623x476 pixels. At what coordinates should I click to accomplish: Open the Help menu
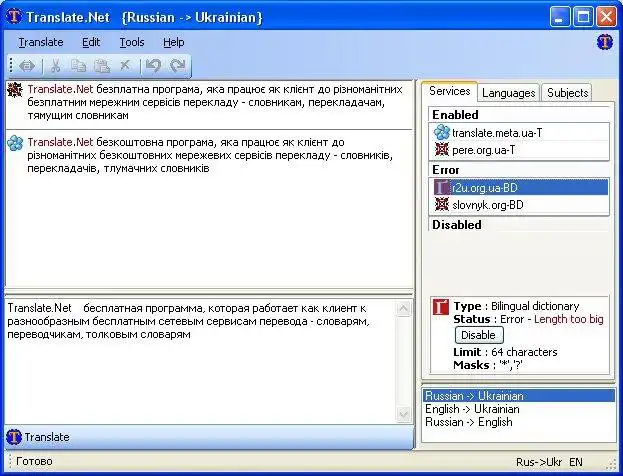pos(174,42)
